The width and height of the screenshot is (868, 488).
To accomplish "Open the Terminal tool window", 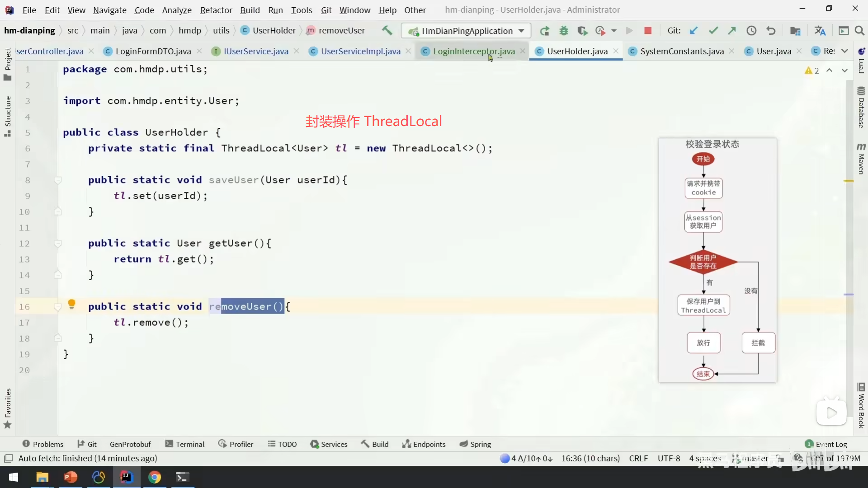I will [185, 444].
